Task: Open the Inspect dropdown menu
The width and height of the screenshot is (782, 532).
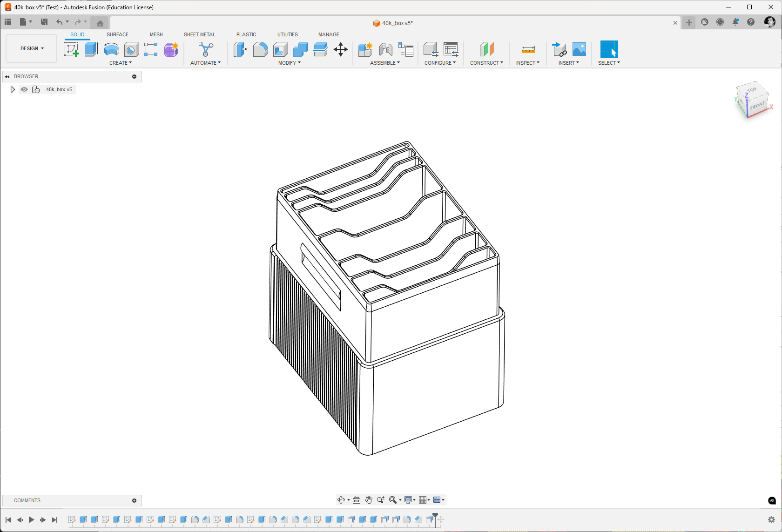Action: (528, 63)
